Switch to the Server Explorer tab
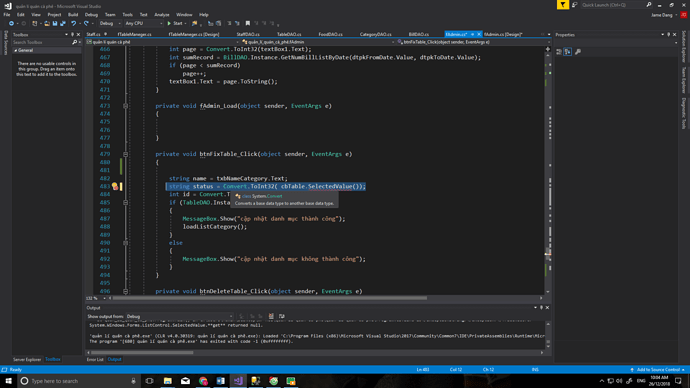 [27, 359]
